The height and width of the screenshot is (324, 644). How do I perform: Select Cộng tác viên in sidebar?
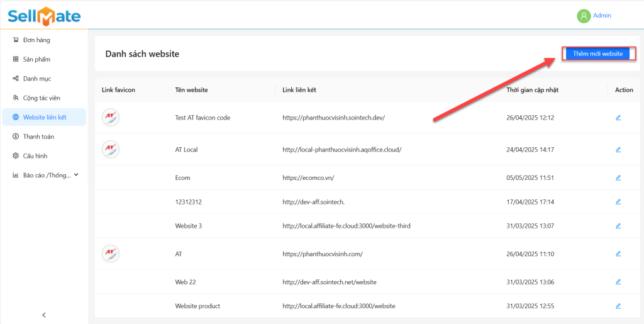[42, 98]
